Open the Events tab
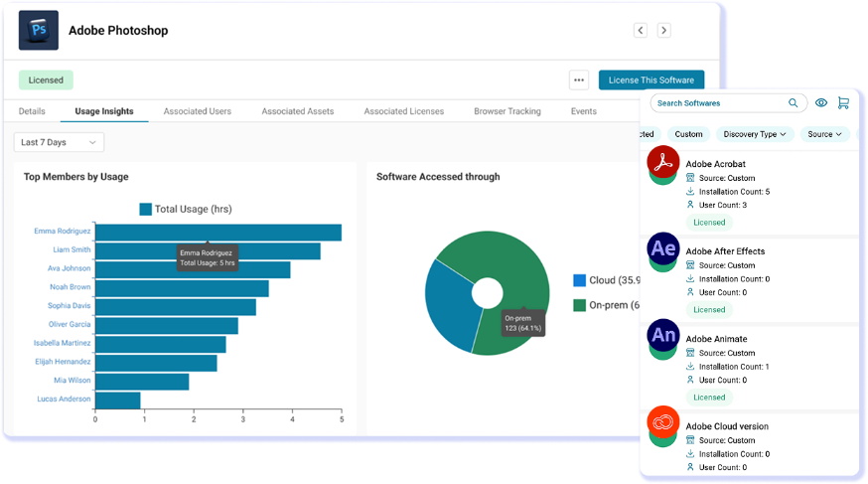 (x=583, y=111)
